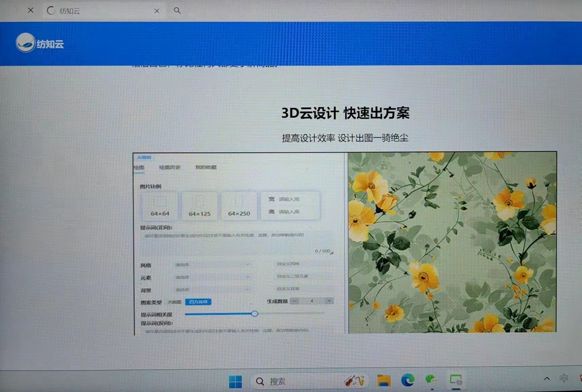582x392 pixels.
Task: Click the search magnifier icon beside the tab
Action: [x=177, y=10]
